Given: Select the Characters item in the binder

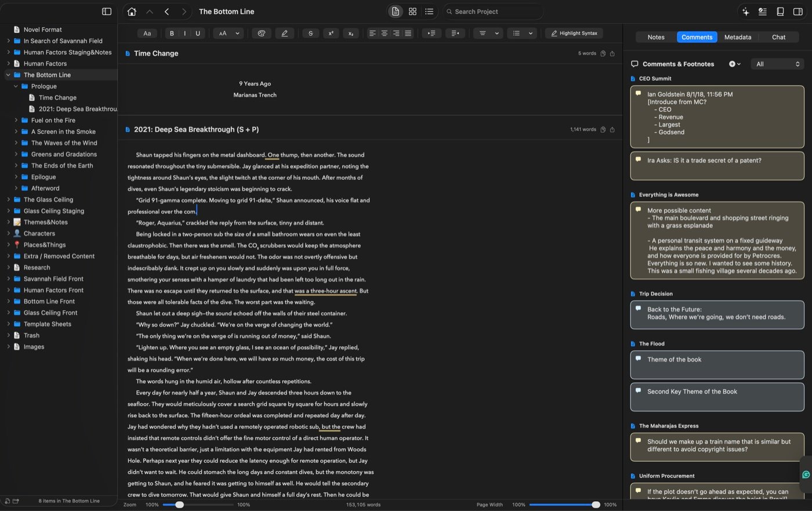Looking at the screenshot, I should tap(39, 233).
